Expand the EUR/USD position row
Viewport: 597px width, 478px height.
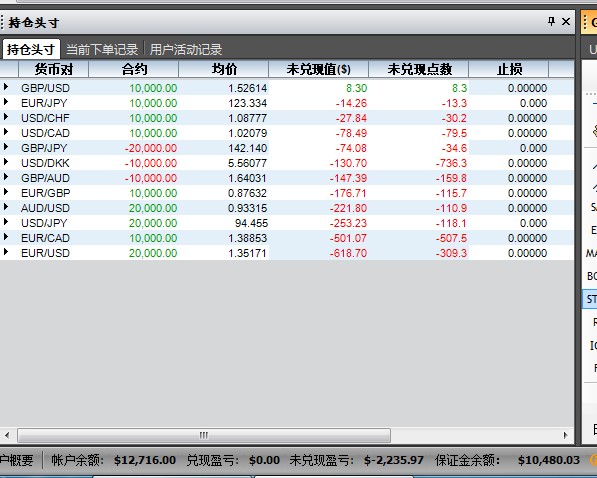(x=6, y=252)
